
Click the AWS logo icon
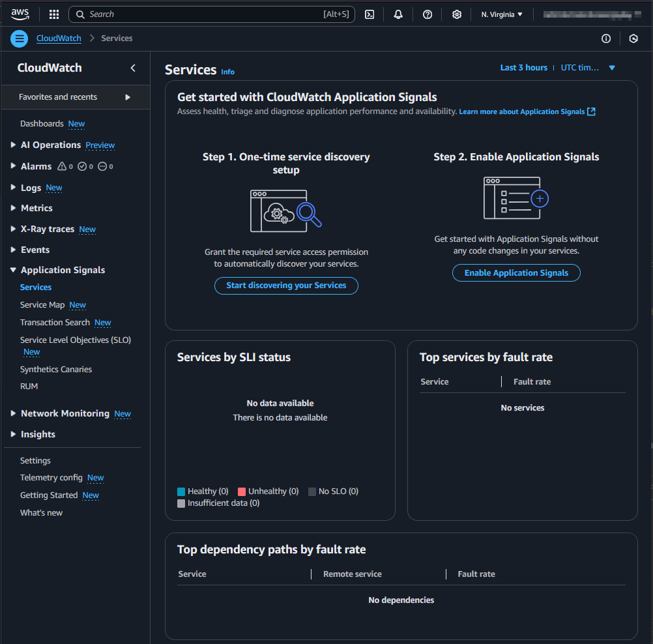(20, 14)
